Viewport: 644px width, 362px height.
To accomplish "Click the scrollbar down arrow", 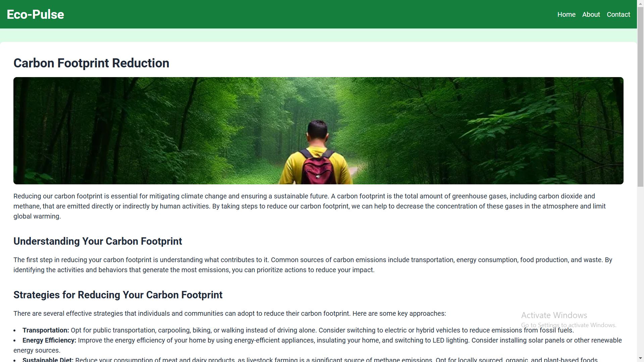I will point(640,359).
